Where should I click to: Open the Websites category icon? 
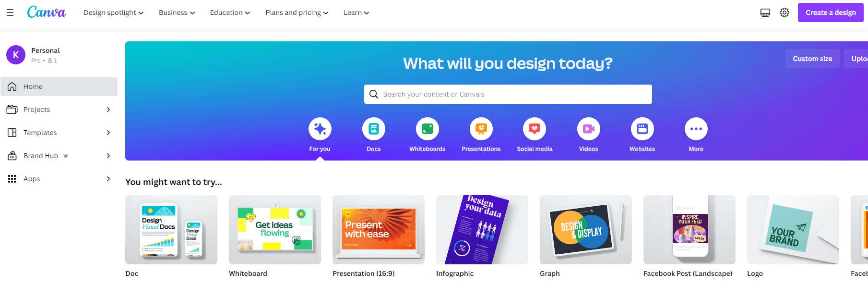point(642,129)
